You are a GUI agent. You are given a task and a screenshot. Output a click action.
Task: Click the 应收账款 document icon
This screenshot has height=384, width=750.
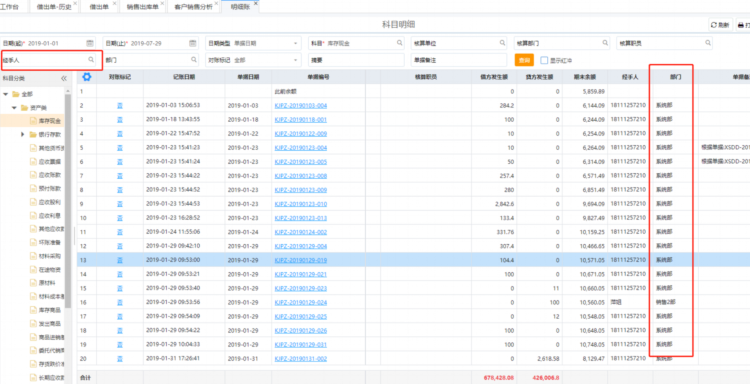point(33,175)
